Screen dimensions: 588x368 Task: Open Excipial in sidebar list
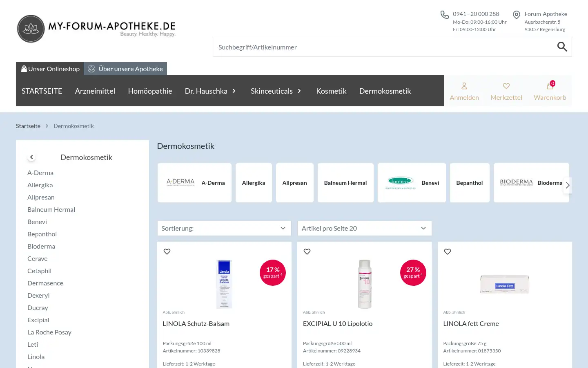coord(38,320)
